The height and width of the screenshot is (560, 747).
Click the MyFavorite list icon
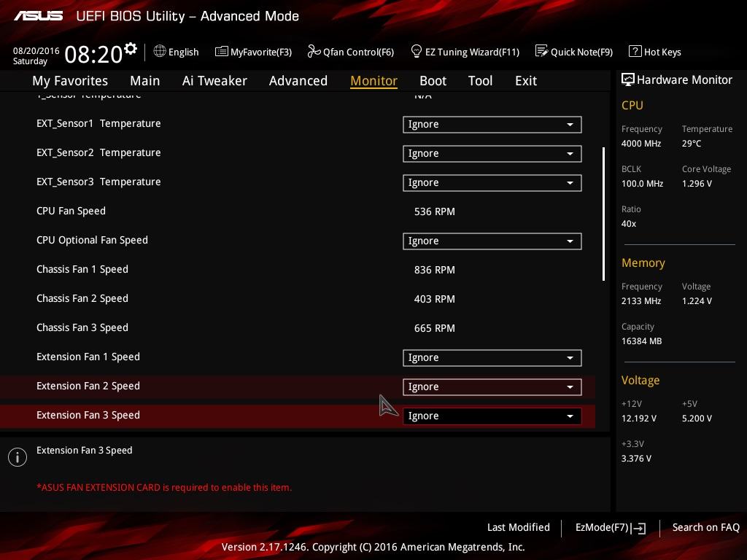click(x=222, y=52)
